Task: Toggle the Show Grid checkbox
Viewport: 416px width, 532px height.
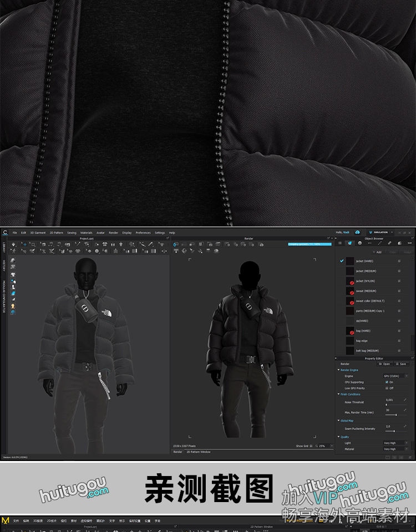Action: point(311,446)
